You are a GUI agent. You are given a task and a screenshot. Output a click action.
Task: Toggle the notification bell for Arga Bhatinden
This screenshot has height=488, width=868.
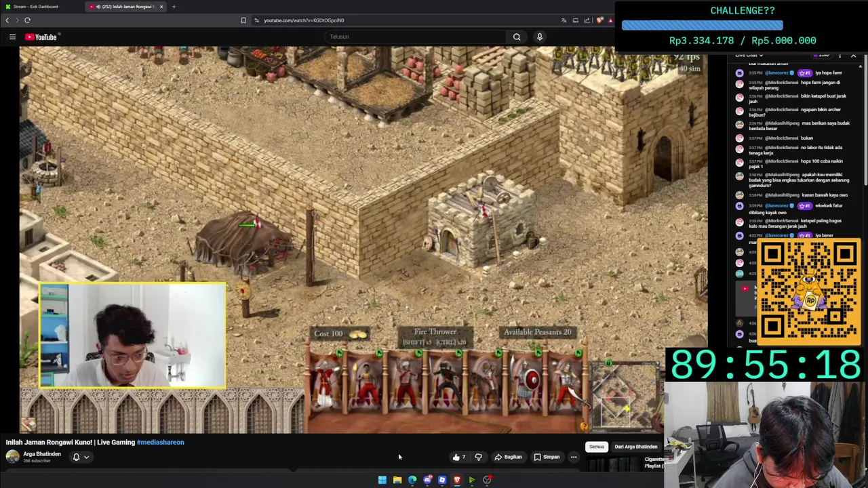(76, 457)
